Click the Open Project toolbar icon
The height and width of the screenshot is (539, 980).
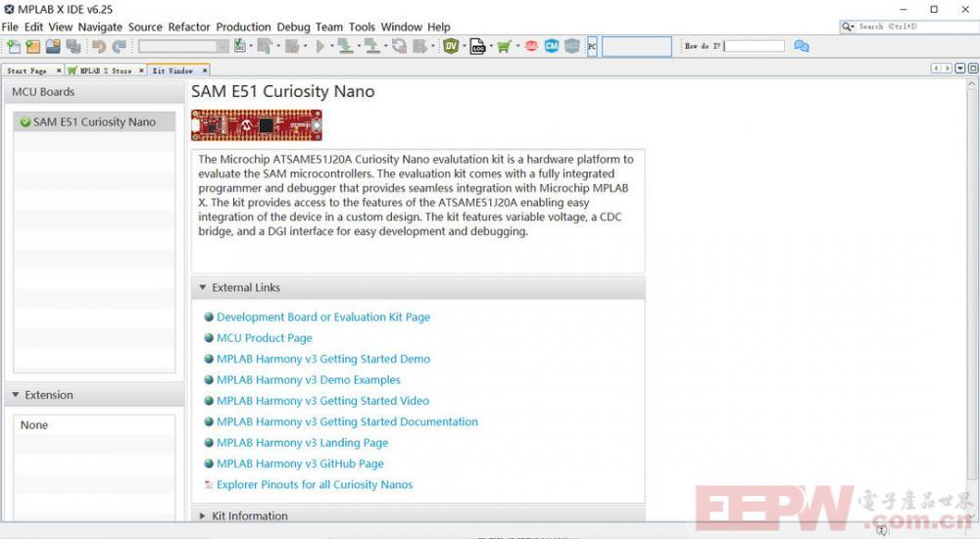[53, 46]
